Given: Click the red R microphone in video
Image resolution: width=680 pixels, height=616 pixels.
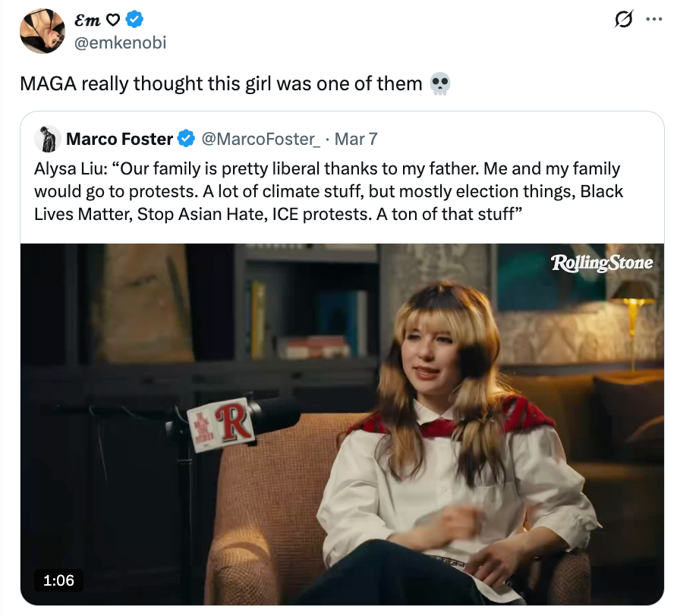Looking at the screenshot, I should (x=220, y=423).
